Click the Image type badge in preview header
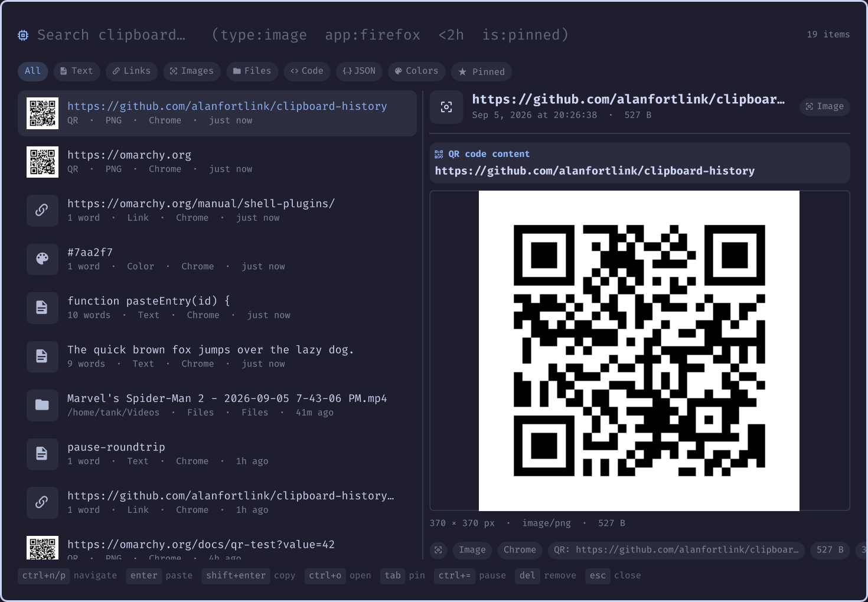The image size is (868, 602). (825, 107)
